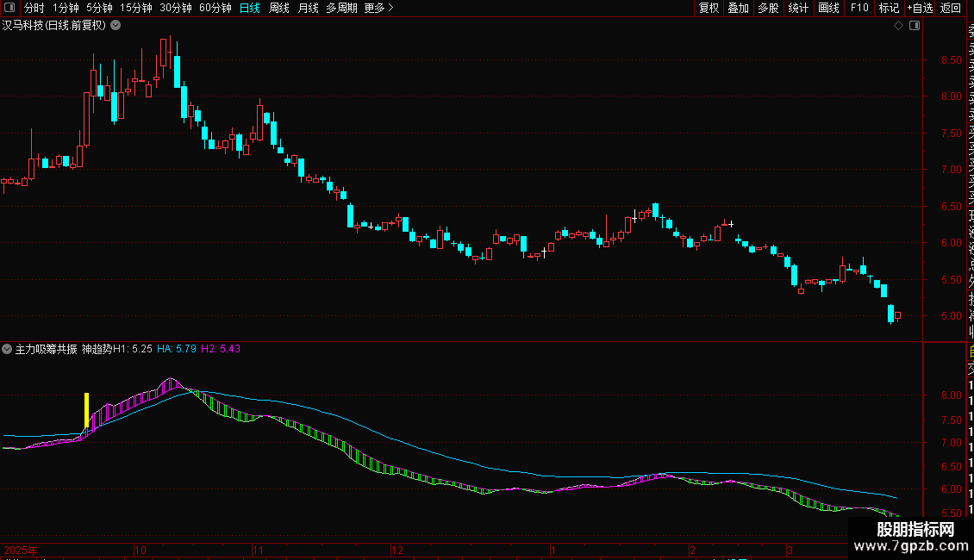Select the 周线 weekly period tab
This screenshot has height=560, width=974.
279,8
